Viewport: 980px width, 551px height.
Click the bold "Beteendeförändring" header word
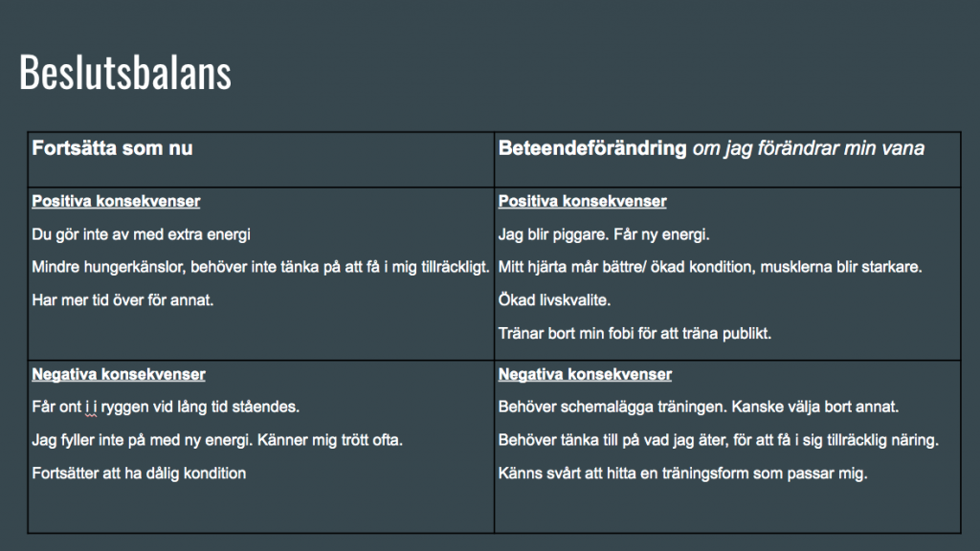pyautogui.click(x=592, y=149)
